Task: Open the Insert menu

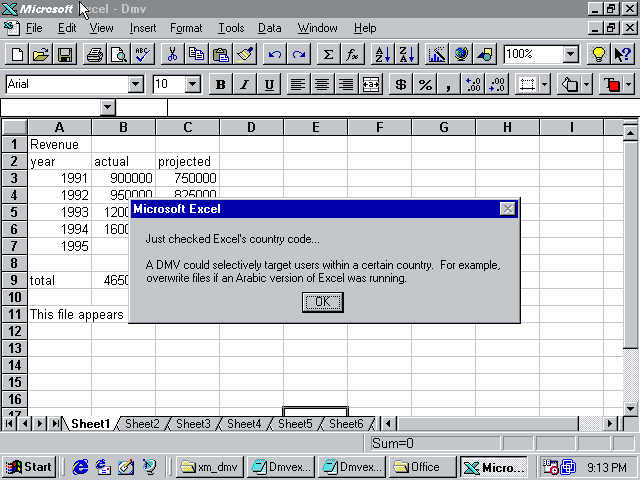Action: click(143, 28)
